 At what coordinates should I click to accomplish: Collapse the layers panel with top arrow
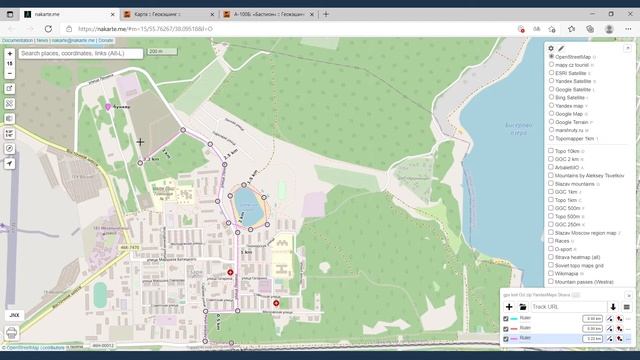628,48
